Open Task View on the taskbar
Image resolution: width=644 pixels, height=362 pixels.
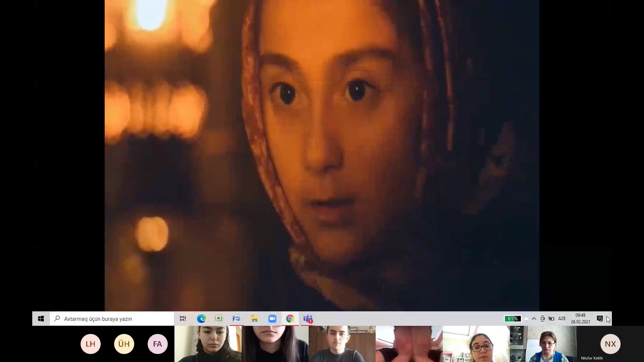pos(183,319)
